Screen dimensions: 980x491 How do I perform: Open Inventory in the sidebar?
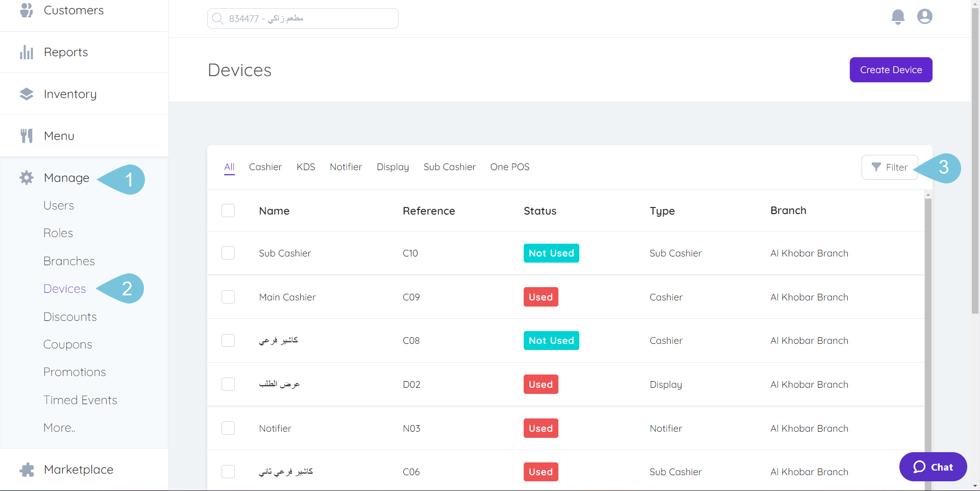(70, 94)
